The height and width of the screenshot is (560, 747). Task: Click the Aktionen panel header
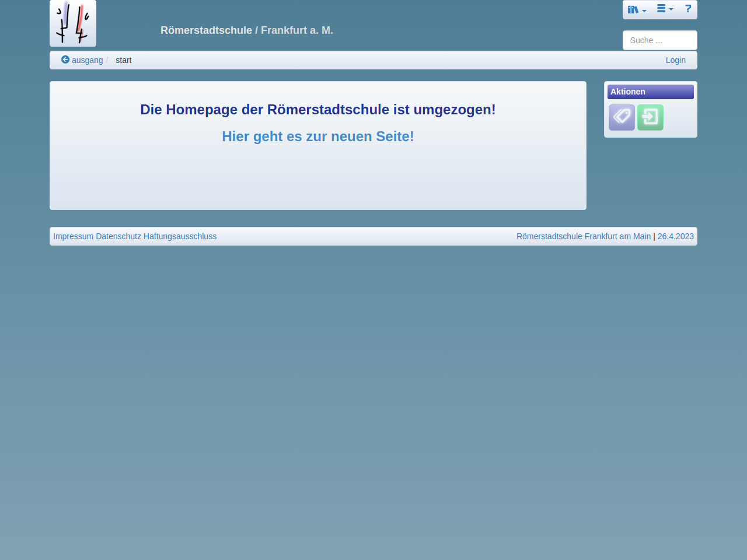(650, 92)
